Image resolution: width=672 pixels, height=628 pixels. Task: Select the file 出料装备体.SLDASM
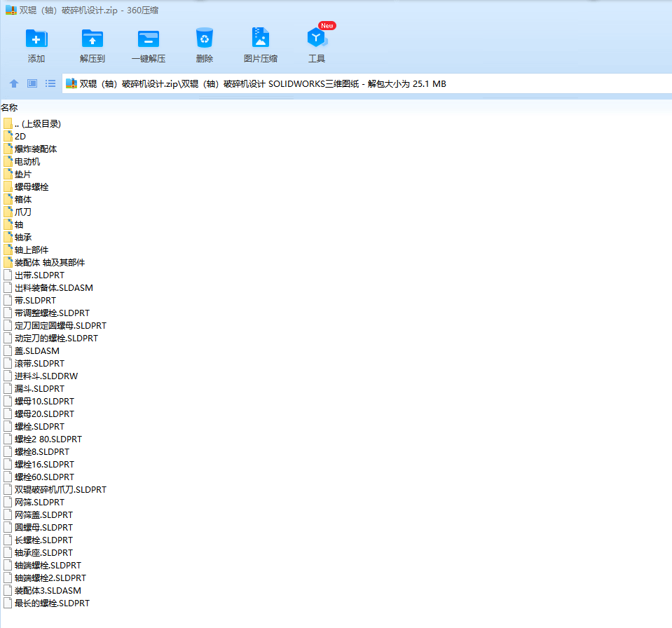(48, 287)
